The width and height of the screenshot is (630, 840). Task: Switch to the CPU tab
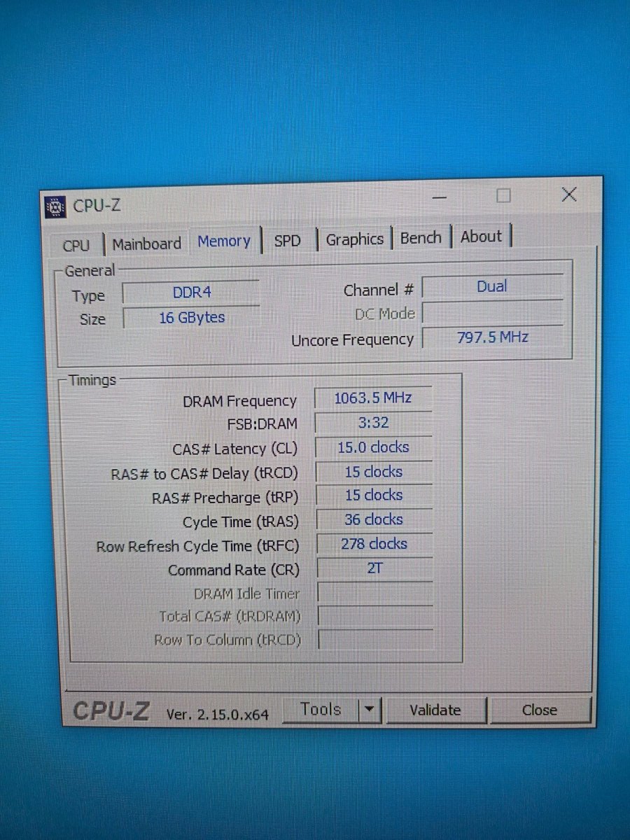76,245
